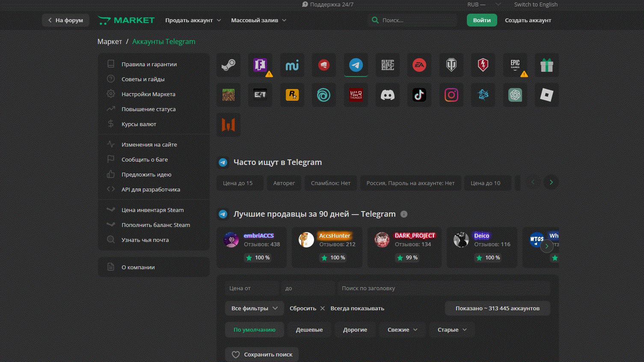Image resolution: width=644 pixels, height=362 pixels.
Task: Open the Riot Games accounts category icon
Action: (324, 65)
